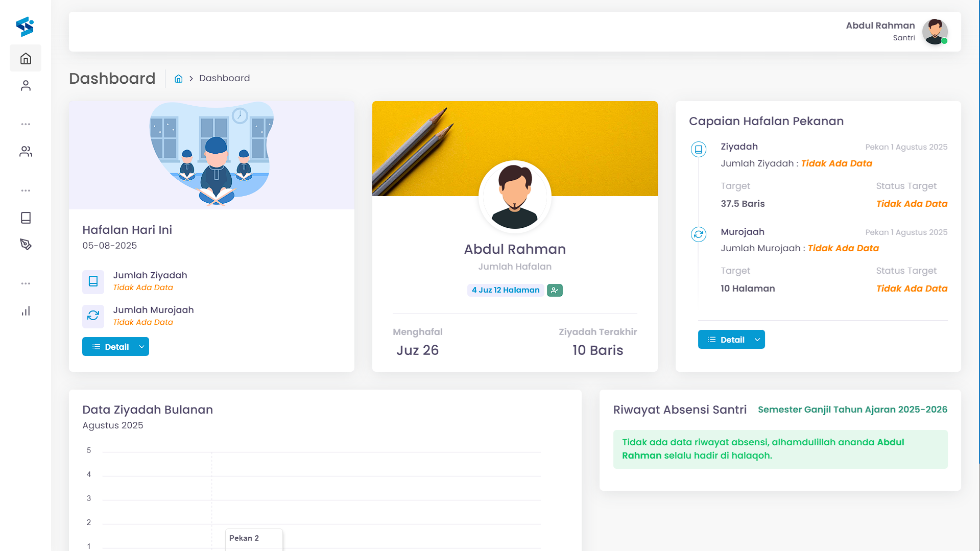Click the 4 Juz 12 Halaman badge
980x551 pixels.
pyautogui.click(x=505, y=290)
